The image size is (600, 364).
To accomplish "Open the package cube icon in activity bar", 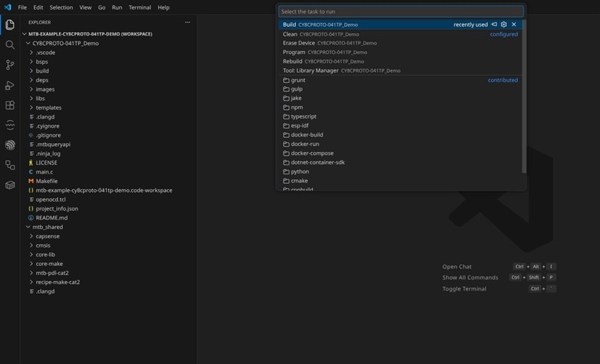I will pyautogui.click(x=10, y=185).
